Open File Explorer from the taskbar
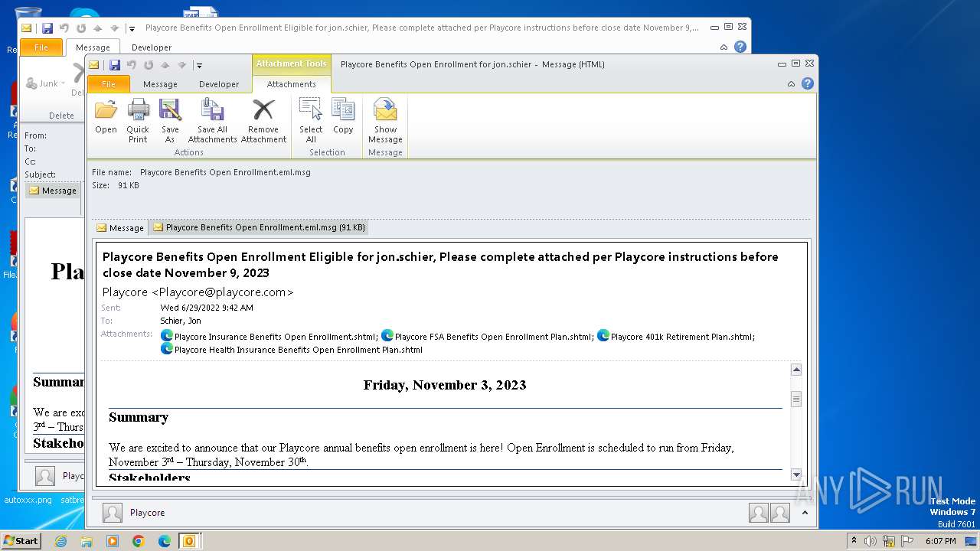 (x=87, y=541)
